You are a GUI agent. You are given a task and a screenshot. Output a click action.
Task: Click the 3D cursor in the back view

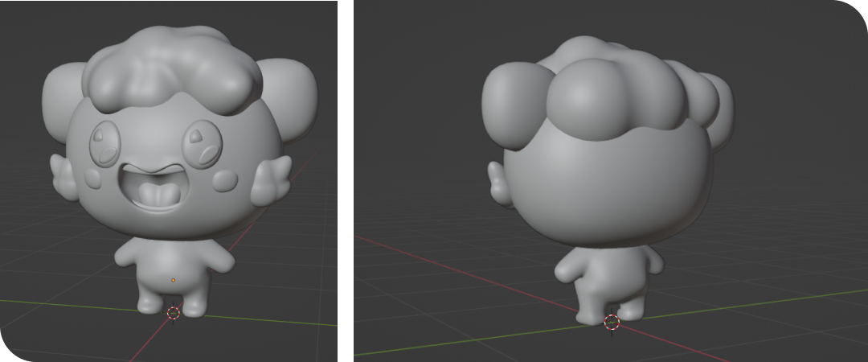pyautogui.click(x=612, y=322)
